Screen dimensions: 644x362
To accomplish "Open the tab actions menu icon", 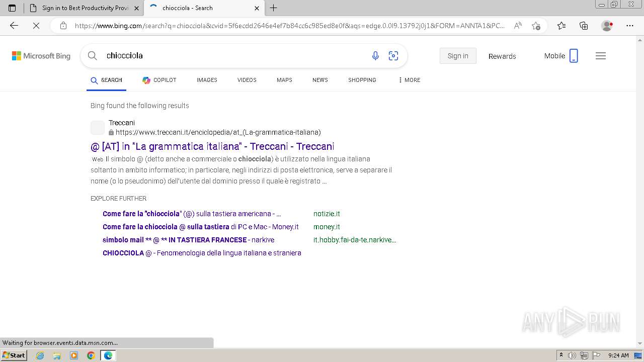I will (12, 8).
